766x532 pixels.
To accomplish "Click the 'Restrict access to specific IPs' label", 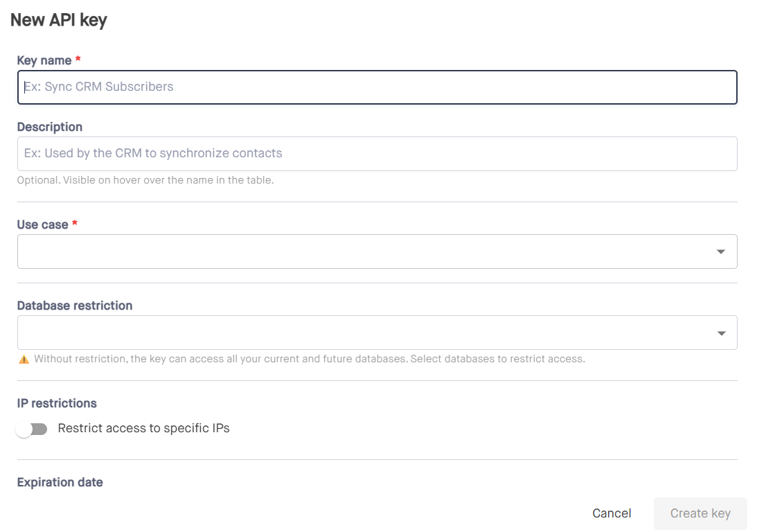I will [143, 429].
